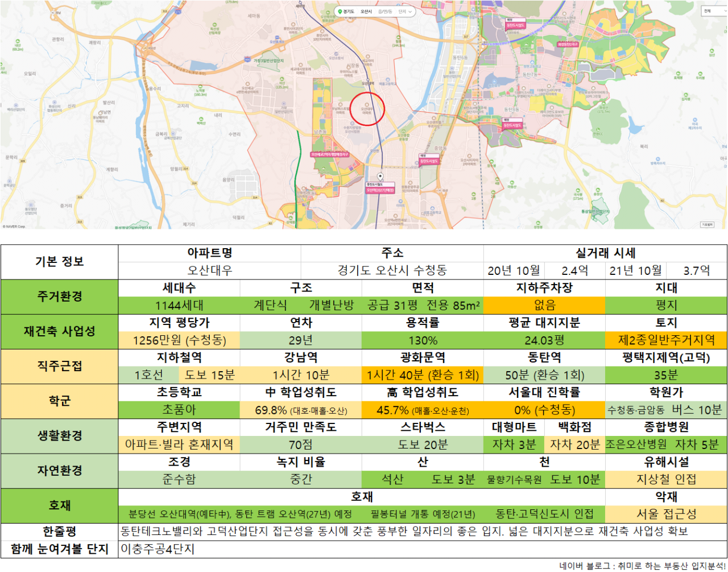728x572 pixels.
Task: Select 경기도 in the location breadcrumb
Action: coord(349,11)
